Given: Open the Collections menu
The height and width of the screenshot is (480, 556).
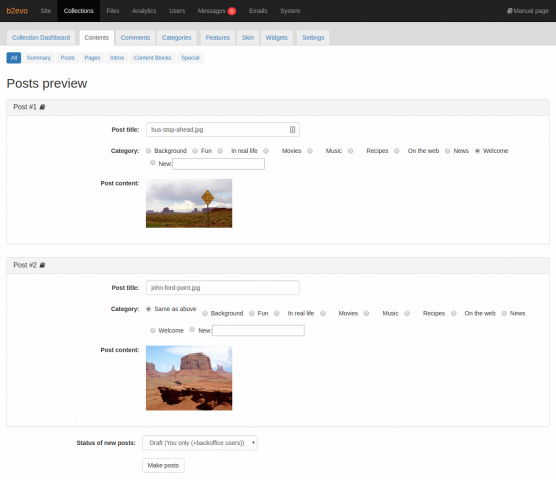Looking at the screenshot, I should click(78, 11).
